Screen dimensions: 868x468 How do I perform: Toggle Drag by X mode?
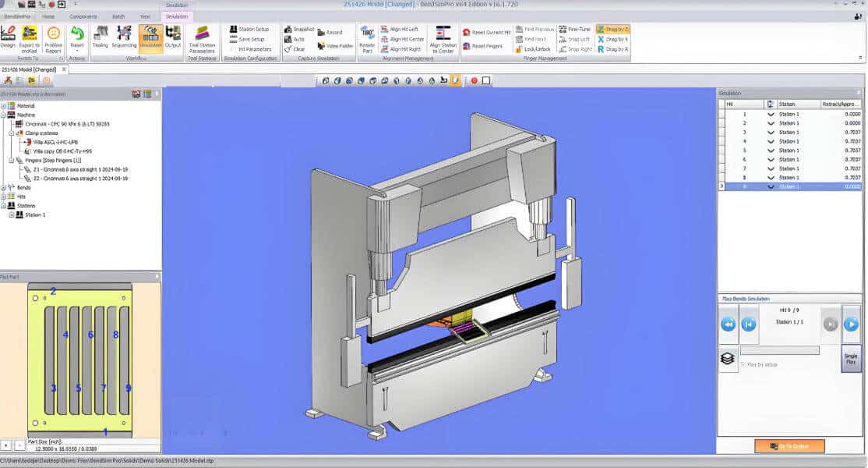pyautogui.click(x=612, y=39)
